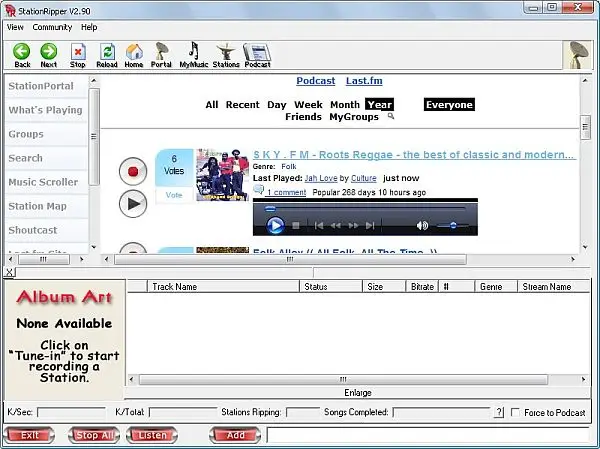The image size is (600, 449).
Task: Open the 1 comment link
Action: 286,192
